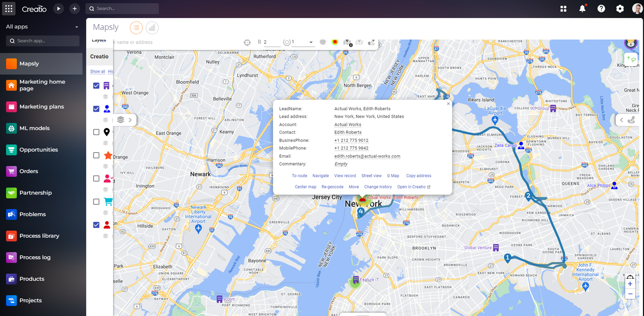Viewport: 644px width, 316px height.
Task: Go to Process library section
Action: 39,236
